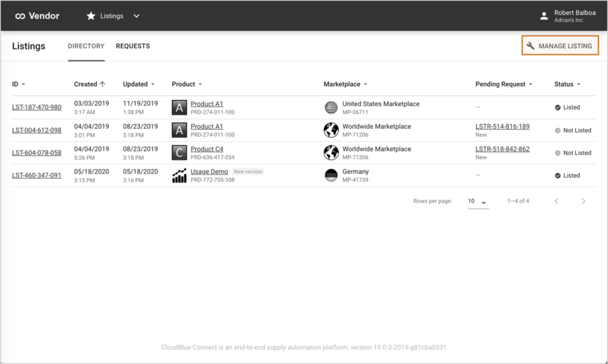
Task: Open the Usage Demo product link
Action: click(x=209, y=172)
